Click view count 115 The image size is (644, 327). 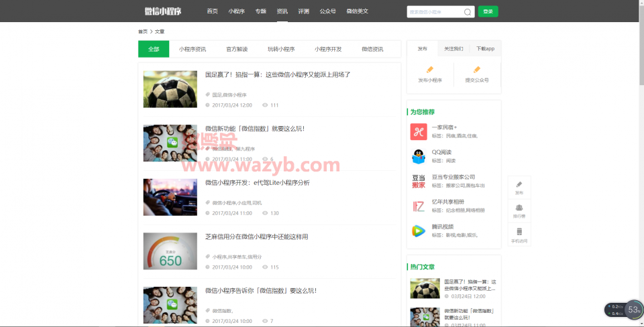click(x=275, y=267)
